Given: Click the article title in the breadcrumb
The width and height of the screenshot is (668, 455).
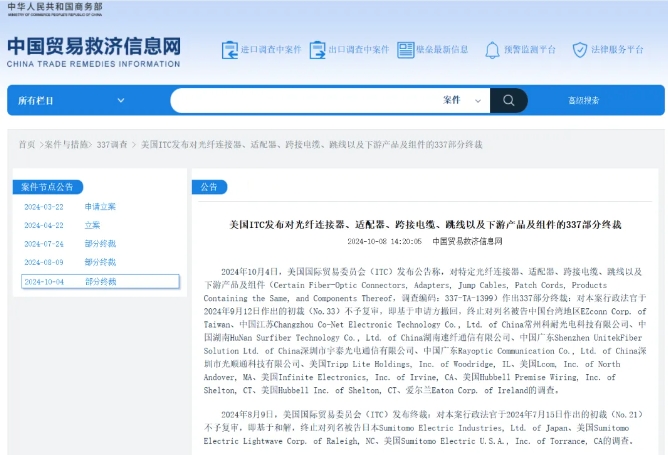Looking at the screenshot, I should pos(311,144).
